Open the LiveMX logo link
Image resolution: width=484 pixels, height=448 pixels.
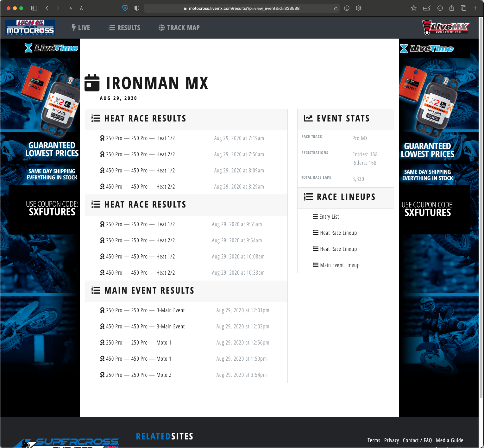(446, 28)
